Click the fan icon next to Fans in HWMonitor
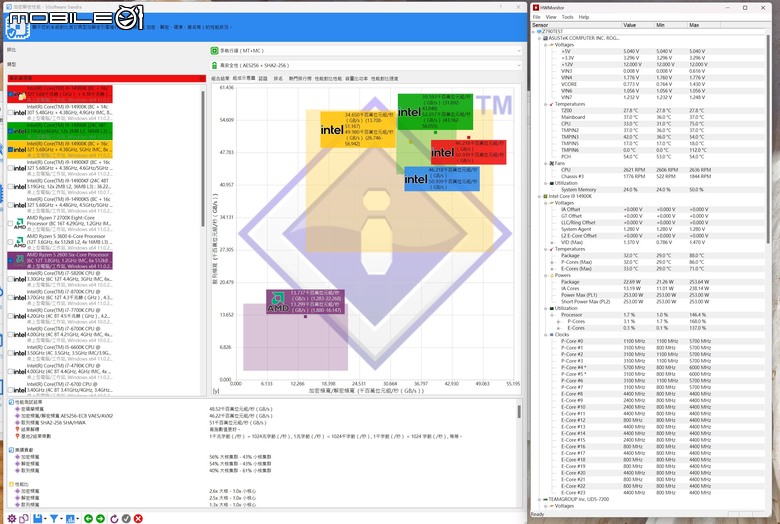 pyautogui.click(x=552, y=163)
